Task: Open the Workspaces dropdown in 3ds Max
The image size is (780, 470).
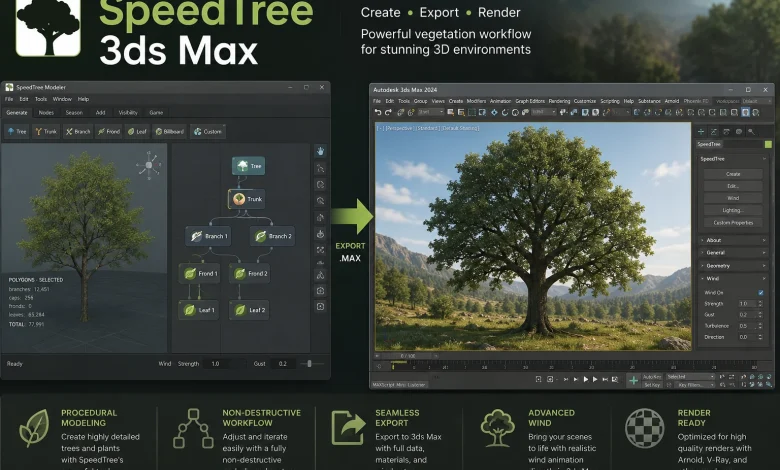Action: (756, 101)
